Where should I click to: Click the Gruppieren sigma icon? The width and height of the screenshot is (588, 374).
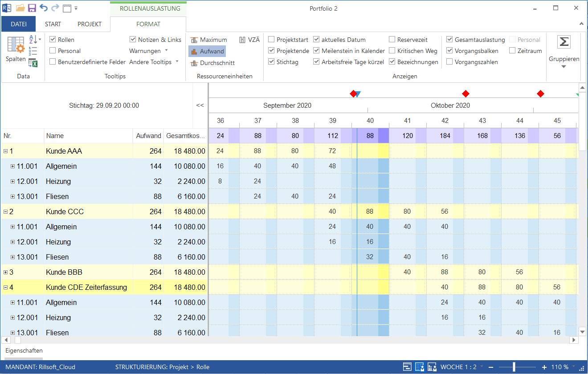tap(564, 42)
